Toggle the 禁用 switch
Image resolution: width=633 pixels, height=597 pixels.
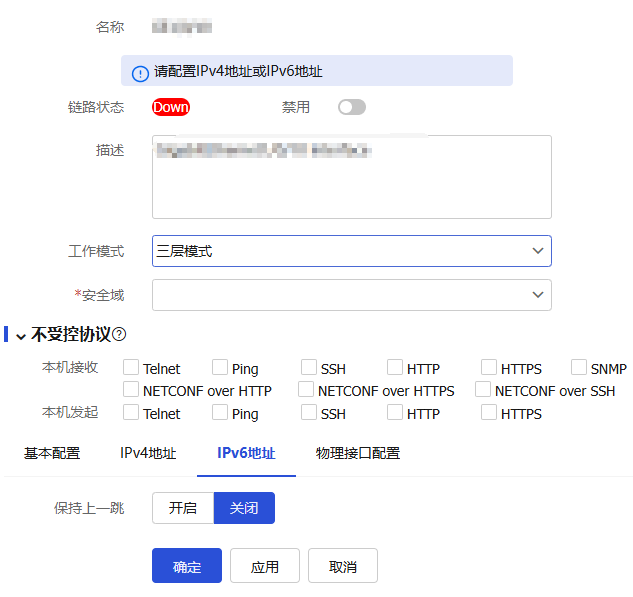coord(351,107)
